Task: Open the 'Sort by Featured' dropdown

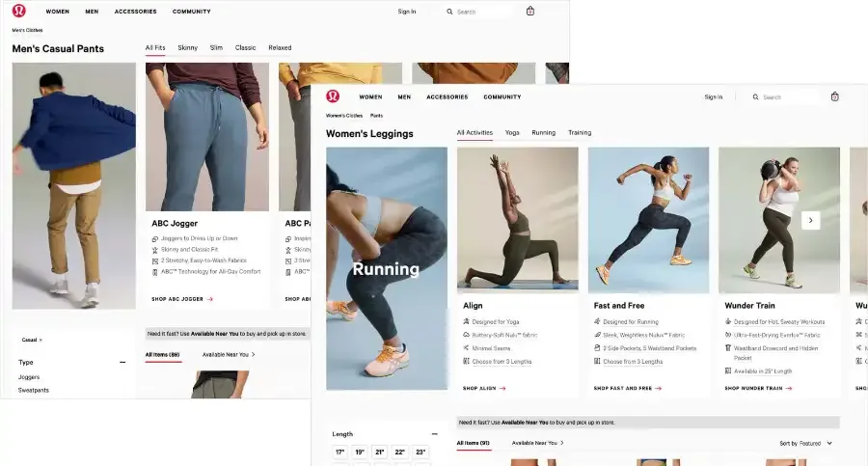Action: [x=805, y=443]
